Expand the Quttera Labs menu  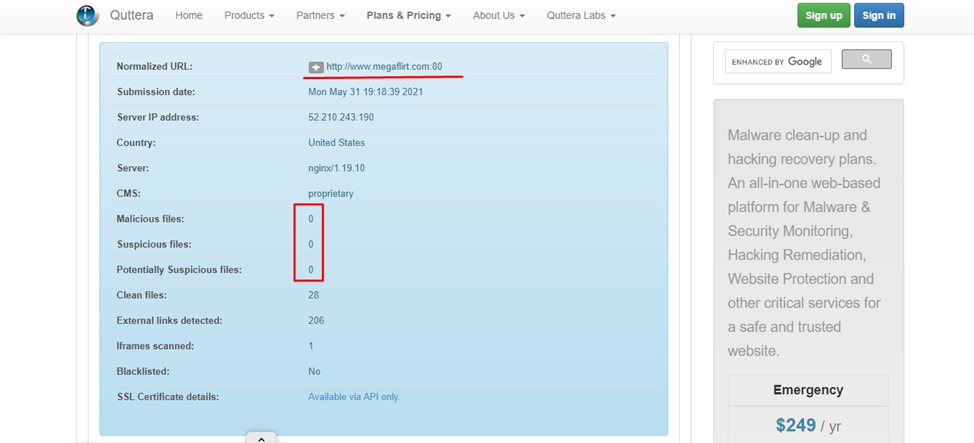pos(581,16)
